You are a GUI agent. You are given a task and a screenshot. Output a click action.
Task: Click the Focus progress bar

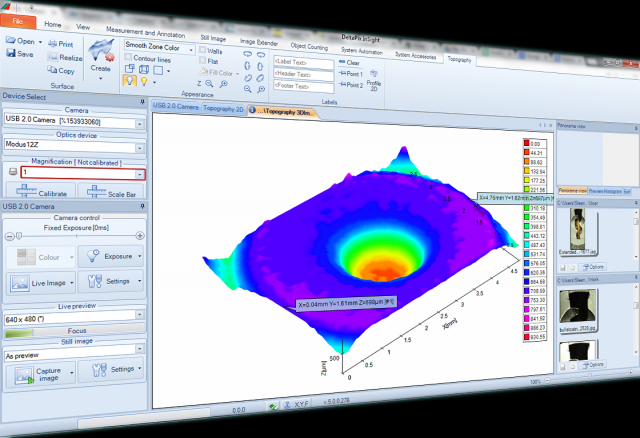74,331
